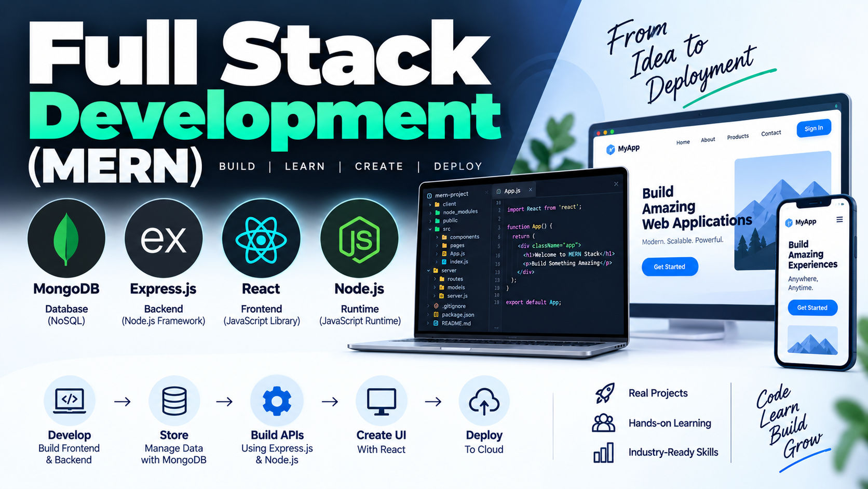The image size is (868, 489).
Task: Expand the node_modules folder chevron
Action: (x=430, y=213)
